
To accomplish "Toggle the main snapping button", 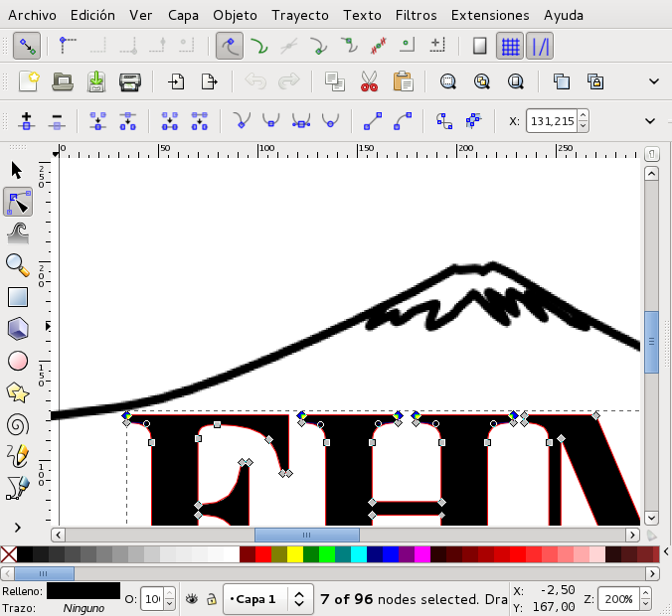I will (x=27, y=46).
